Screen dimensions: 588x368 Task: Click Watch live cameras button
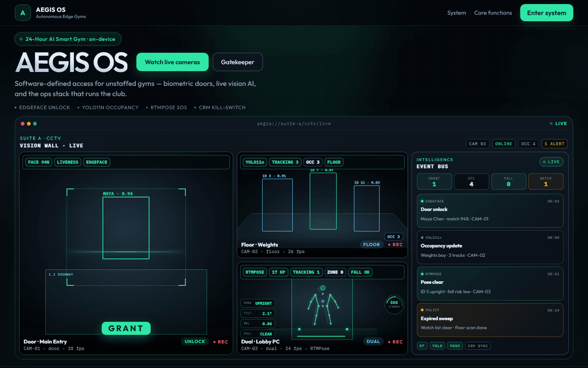tap(172, 62)
